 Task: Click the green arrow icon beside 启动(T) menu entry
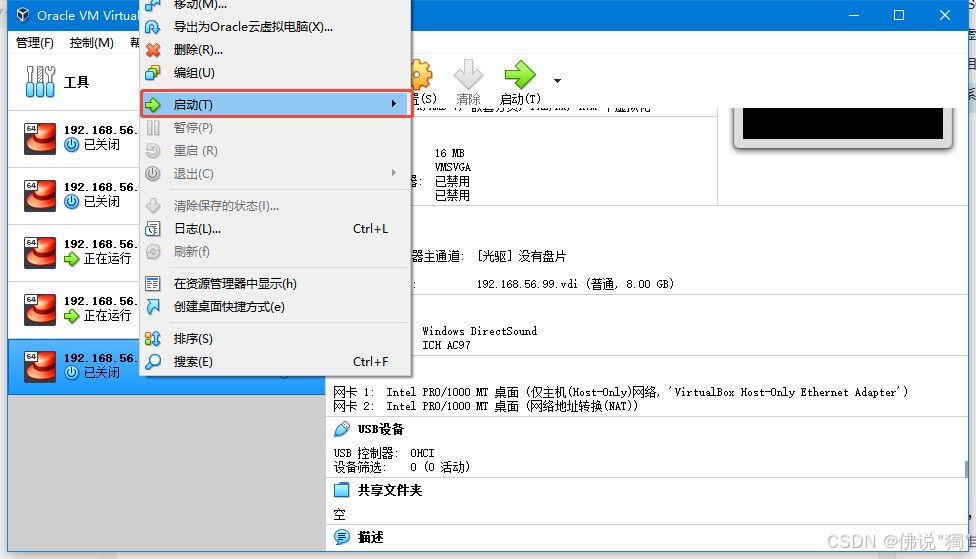pyautogui.click(x=153, y=105)
